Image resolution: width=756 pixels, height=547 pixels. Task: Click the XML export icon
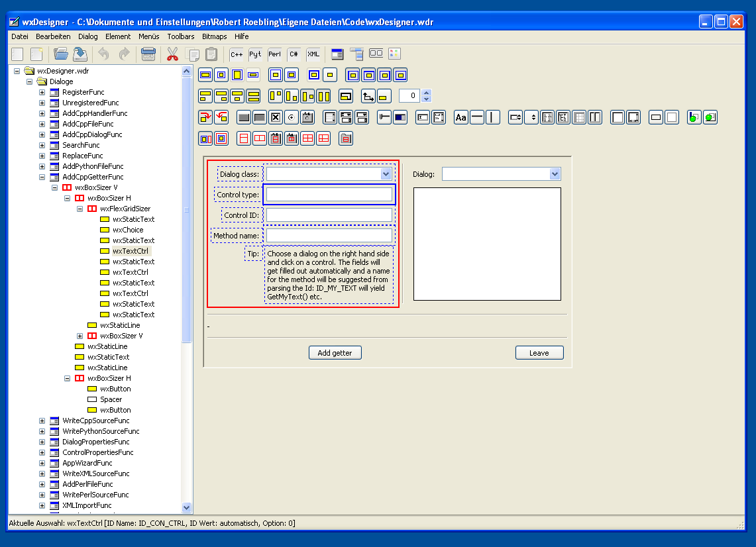point(313,54)
